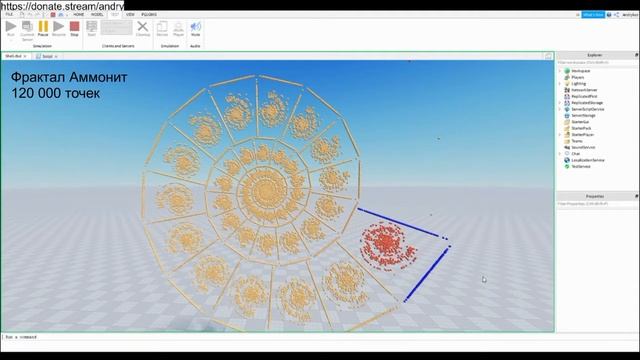The width and height of the screenshot is (640, 360).
Task: Select ReplicatedStorage in Explorer
Action: (x=587, y=103)
